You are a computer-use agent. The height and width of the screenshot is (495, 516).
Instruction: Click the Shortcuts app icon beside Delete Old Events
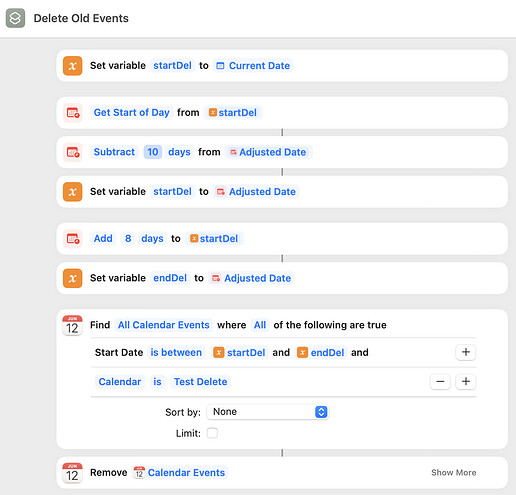click(15, 18)
